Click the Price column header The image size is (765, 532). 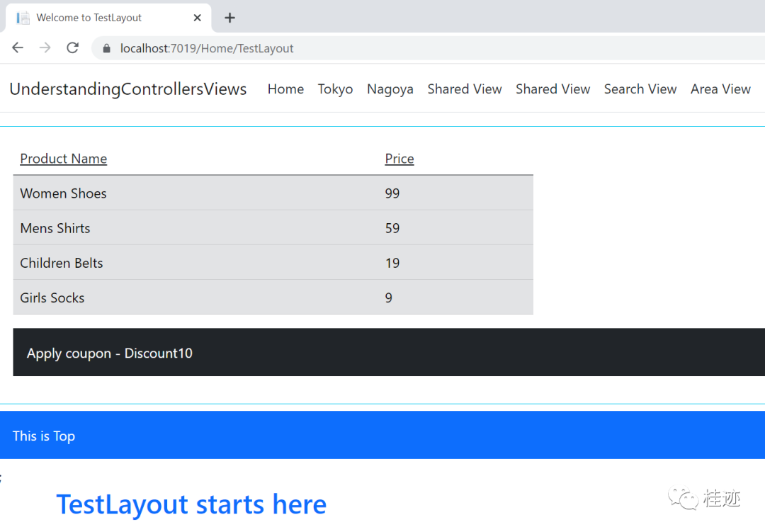pyautogui.click(x=399, y=159)
